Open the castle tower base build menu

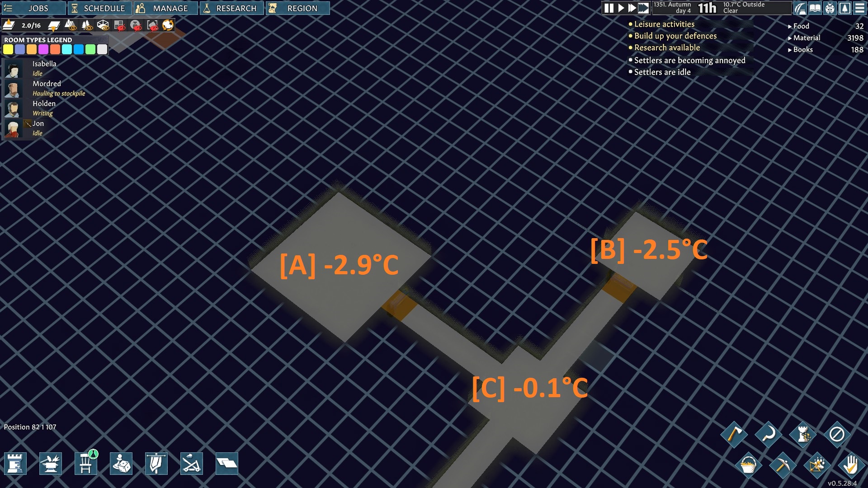coord(15,464)
